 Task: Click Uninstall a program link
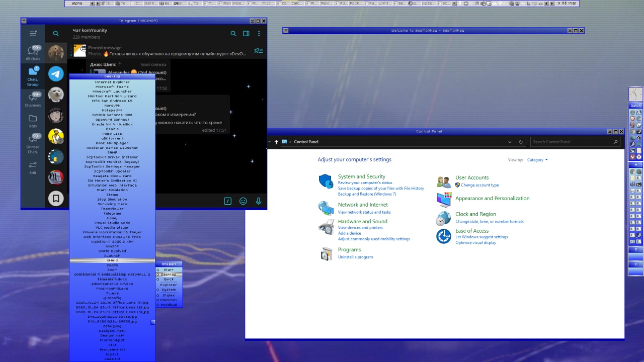click(355, 257)
